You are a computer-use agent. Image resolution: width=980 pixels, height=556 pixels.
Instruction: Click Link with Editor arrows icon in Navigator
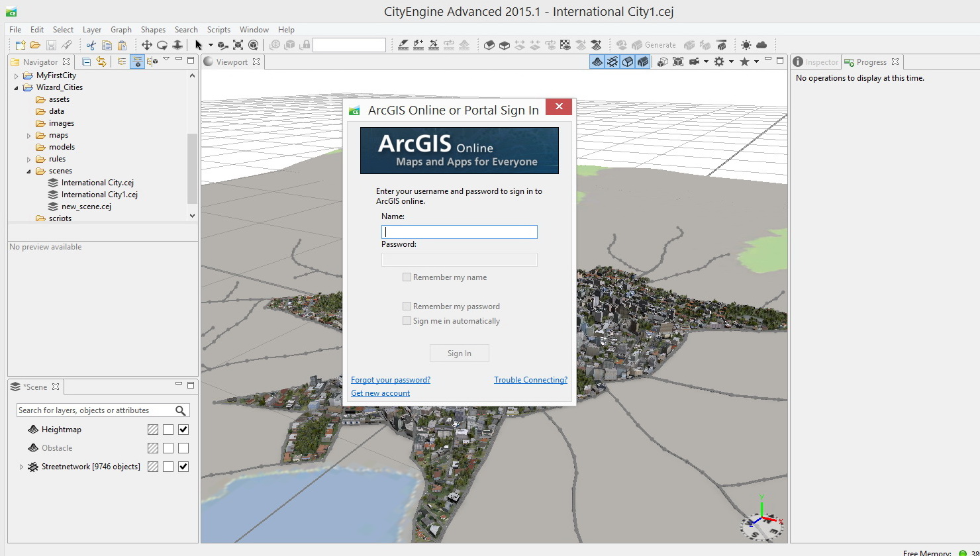click(x=101, y=62)
